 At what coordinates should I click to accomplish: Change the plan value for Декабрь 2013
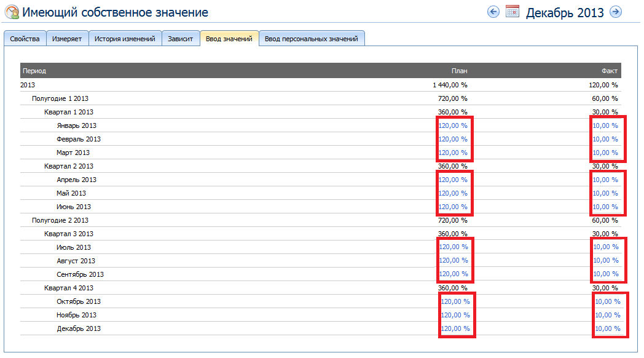(455, 328)
